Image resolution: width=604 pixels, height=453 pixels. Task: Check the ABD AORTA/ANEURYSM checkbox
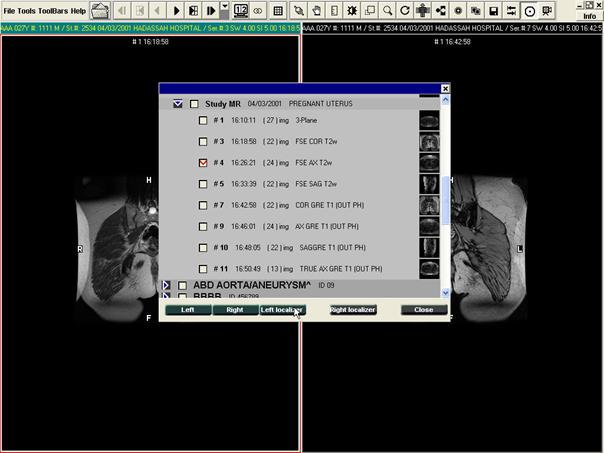(x=182, y=285)
